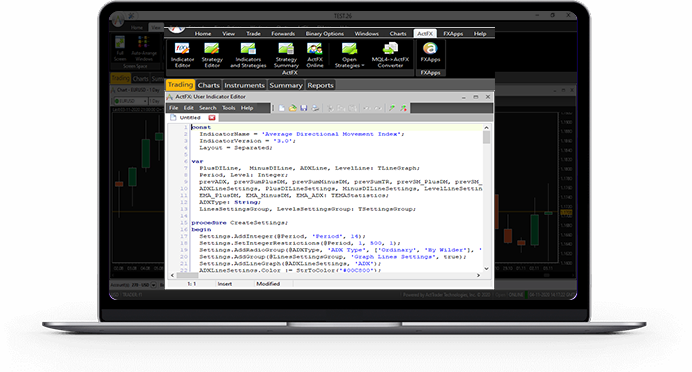Click the Full Screen icon in background window
Screen dimensions: 692x372
pyautogui.click(x=120, y=49)
